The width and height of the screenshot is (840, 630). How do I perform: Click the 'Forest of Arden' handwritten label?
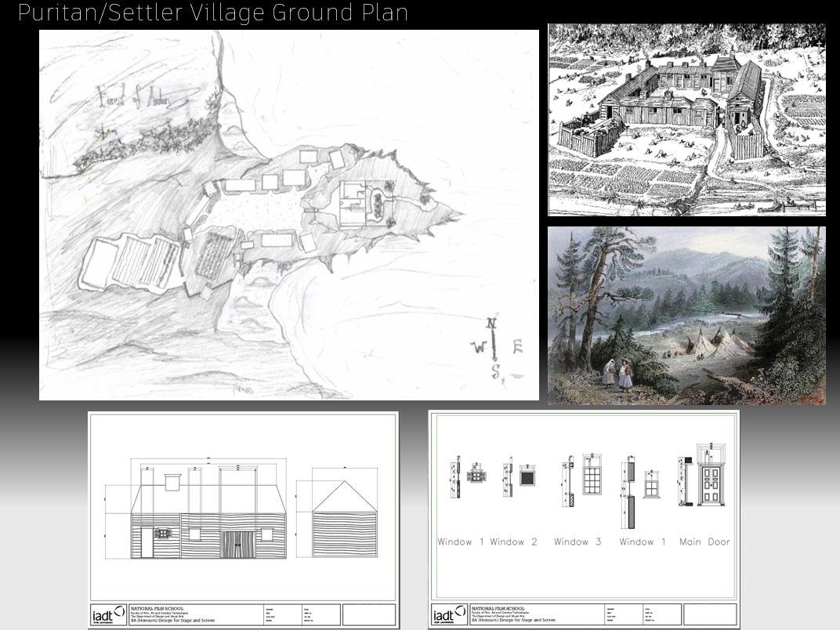144,100
